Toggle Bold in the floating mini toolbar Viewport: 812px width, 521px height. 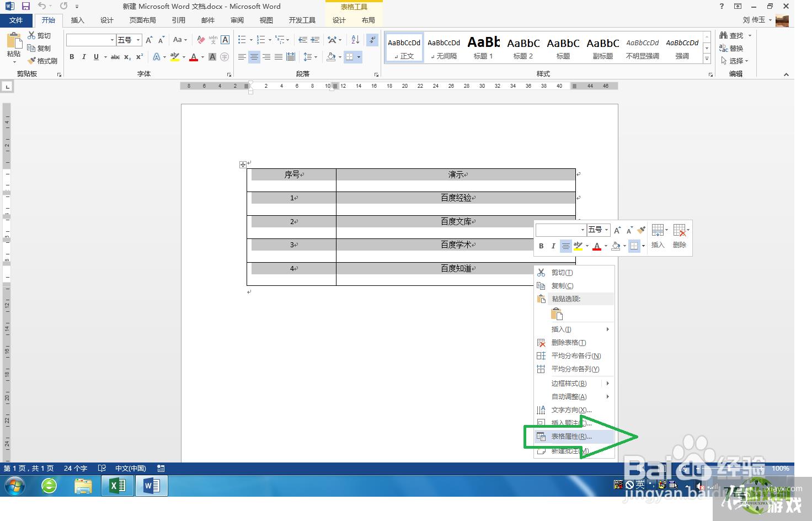(x=541, y=246)
